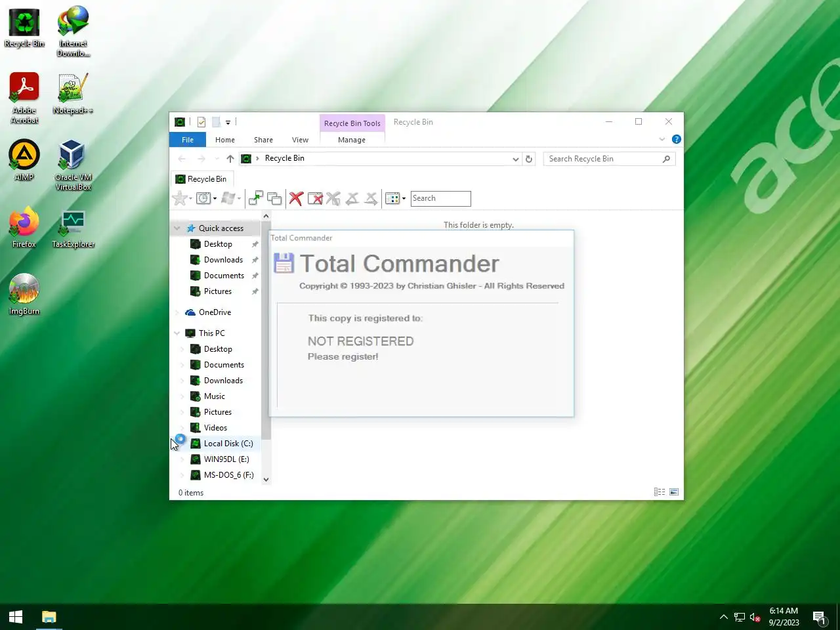Image resolution: width=840 pixels, height=630 pixels.
Task: Click the recent history clock icon
Action: click(203, 198)
